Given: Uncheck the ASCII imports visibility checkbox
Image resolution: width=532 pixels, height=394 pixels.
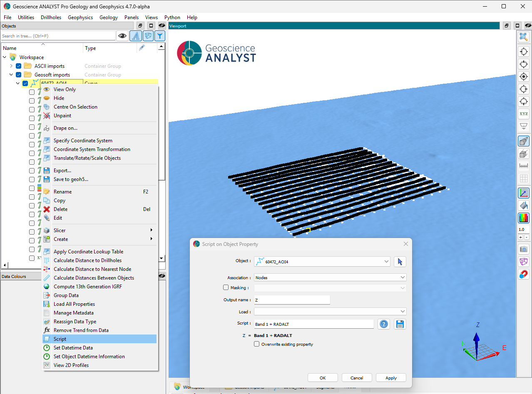Looking at the screenshot, I should tap(19, 66).
